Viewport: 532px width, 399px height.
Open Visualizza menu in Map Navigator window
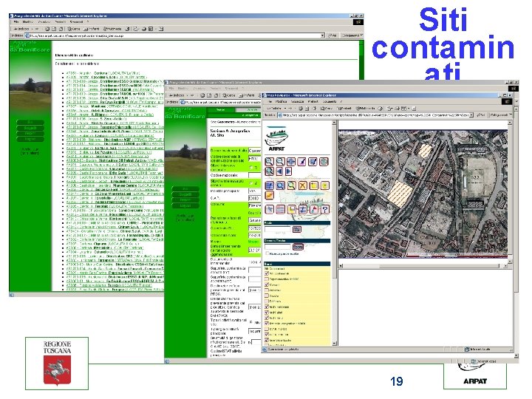click(297, 101)
